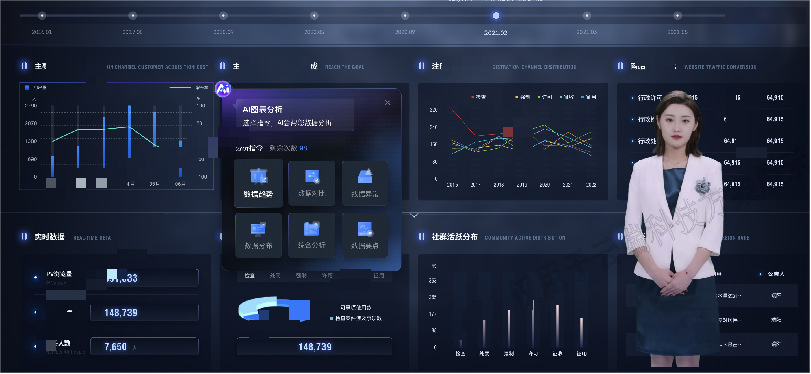Viewport: 811px width, 374px height.
Task: Click the pause-bar icon beside 社群活跃分布 heading
Action: (421, 236)
